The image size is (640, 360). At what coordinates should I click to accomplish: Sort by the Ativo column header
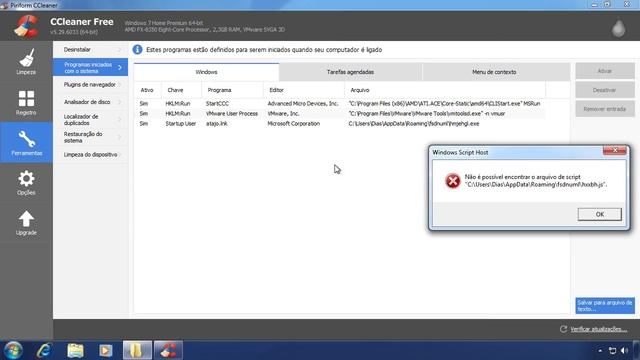click(147, 90)
